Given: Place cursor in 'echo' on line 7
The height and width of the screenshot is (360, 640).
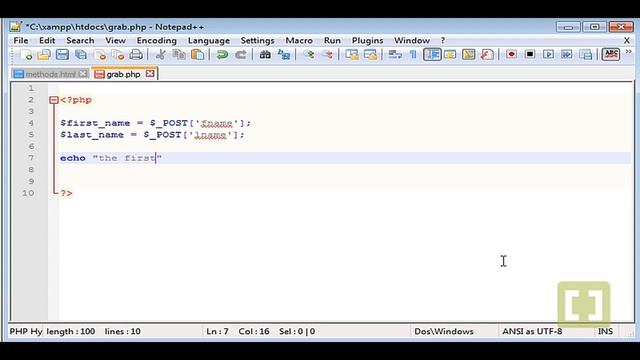Looking at the screenshot, I should (x=73, y=158).
